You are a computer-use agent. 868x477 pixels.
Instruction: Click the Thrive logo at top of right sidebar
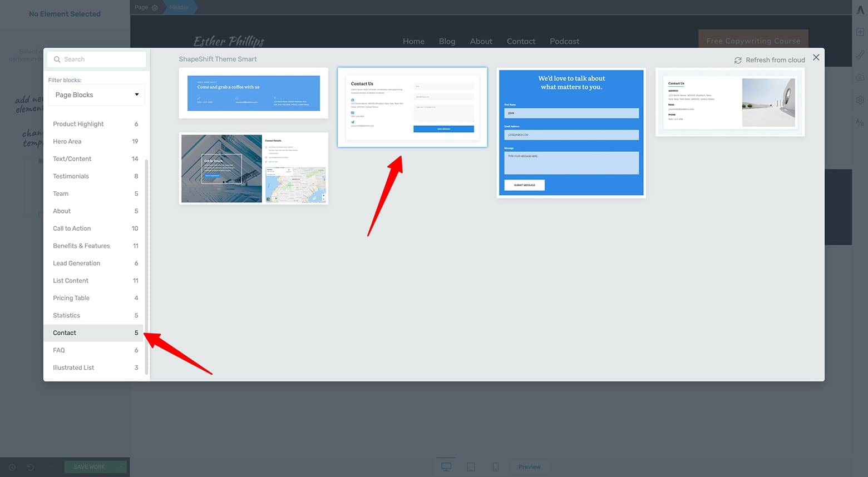(x=860, y=9)
